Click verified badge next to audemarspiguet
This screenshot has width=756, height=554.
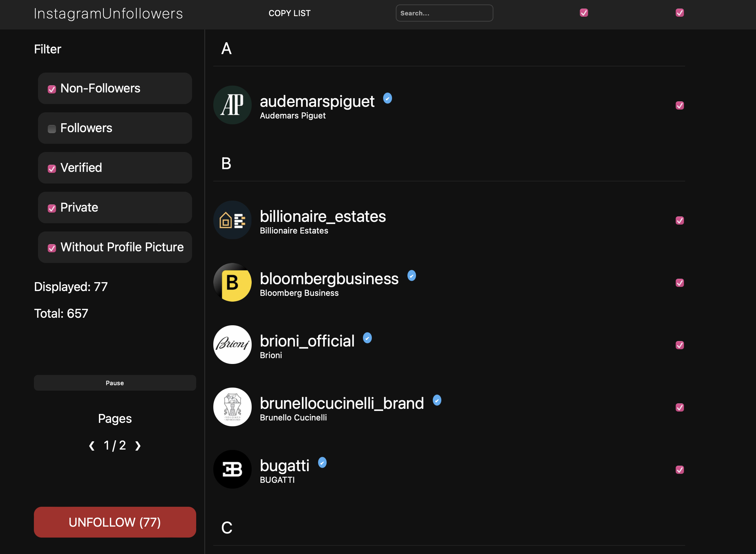(x=387, y=98)
